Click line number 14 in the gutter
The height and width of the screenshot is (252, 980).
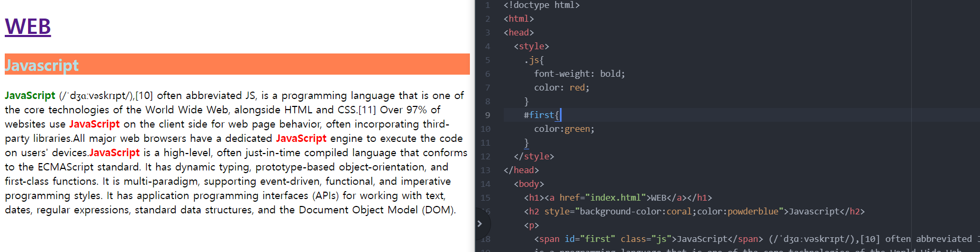pyautogui.click(x=485, y=184)
